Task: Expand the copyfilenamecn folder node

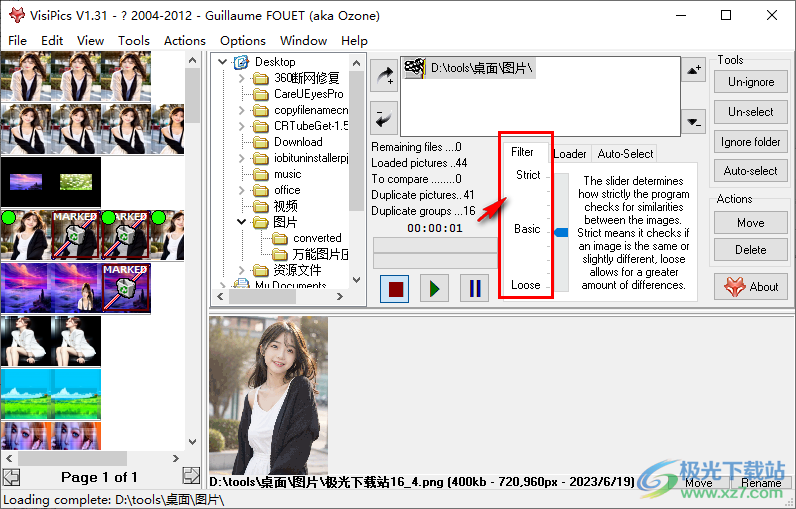Action: tap(242, 110)
